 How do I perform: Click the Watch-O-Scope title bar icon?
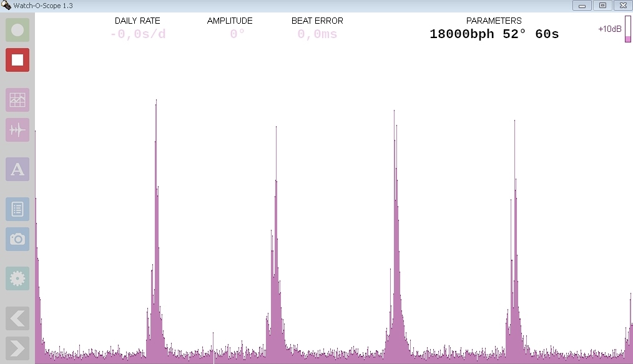click(x=6, y=5)
